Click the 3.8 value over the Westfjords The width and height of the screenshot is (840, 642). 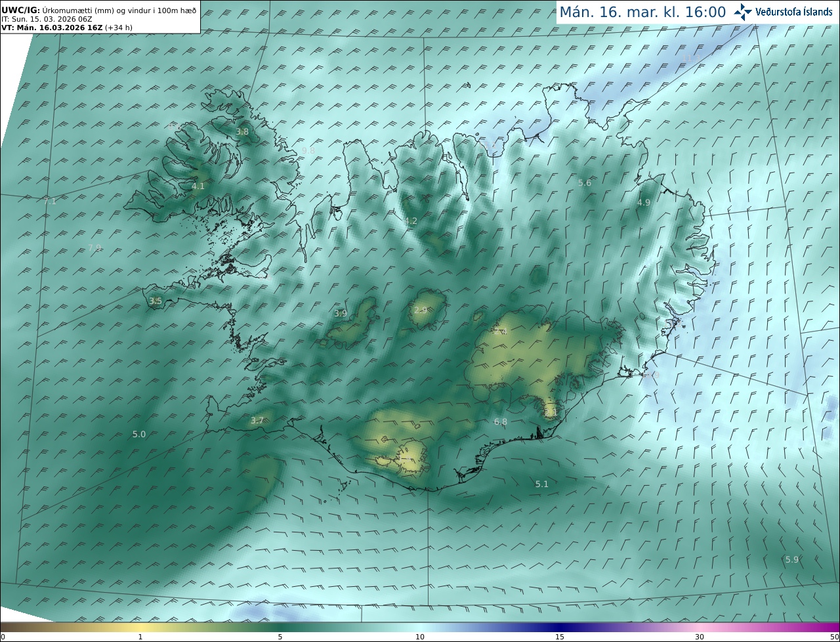242,132
